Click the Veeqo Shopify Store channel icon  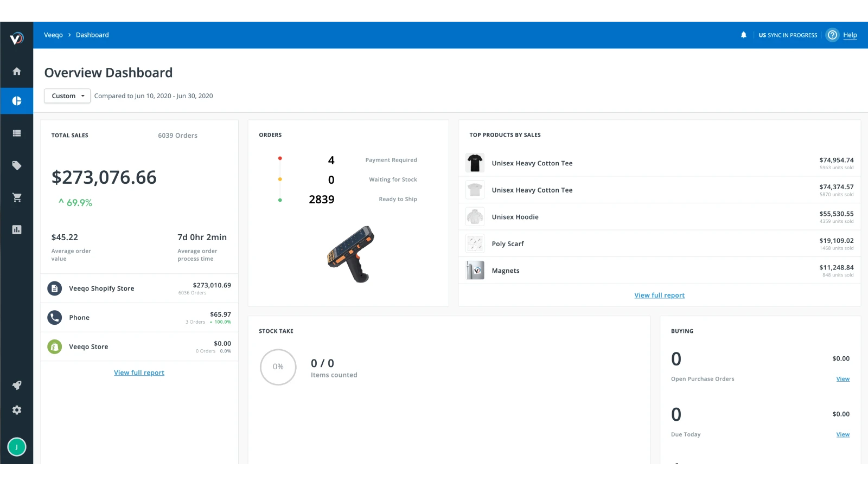click(54, 288)
